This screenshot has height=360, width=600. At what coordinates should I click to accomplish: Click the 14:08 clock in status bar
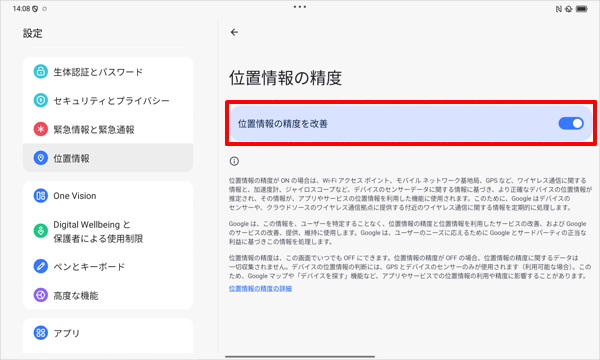(x=21, y=8)
